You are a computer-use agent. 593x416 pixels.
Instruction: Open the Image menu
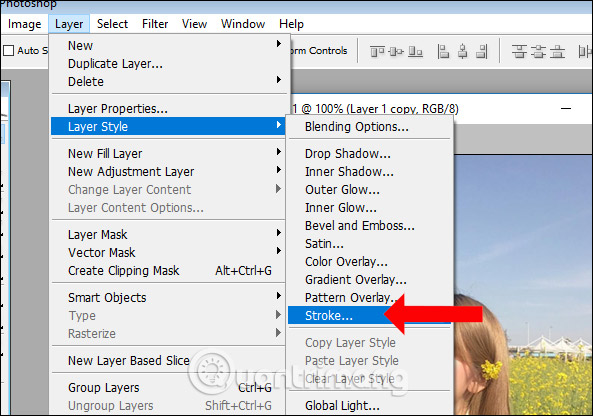pos(25,24)
